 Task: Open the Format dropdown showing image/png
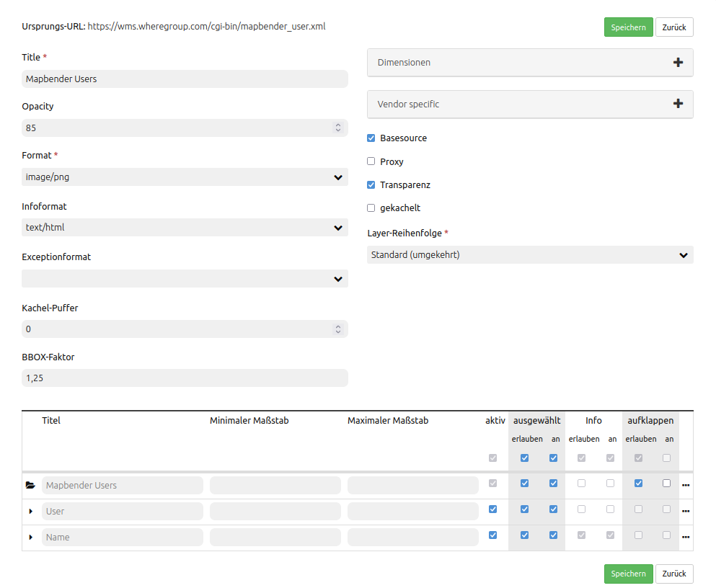click(185, 177)
